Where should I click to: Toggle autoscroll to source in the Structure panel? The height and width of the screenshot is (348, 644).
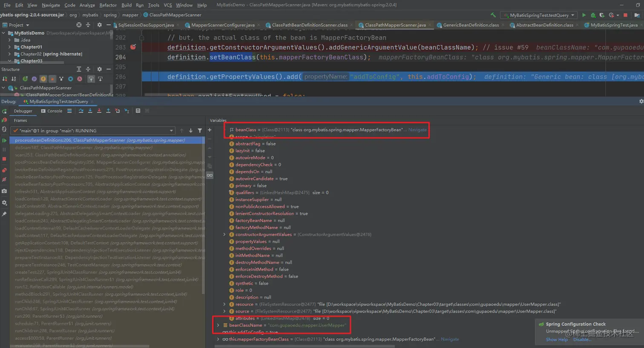[91, 79]
